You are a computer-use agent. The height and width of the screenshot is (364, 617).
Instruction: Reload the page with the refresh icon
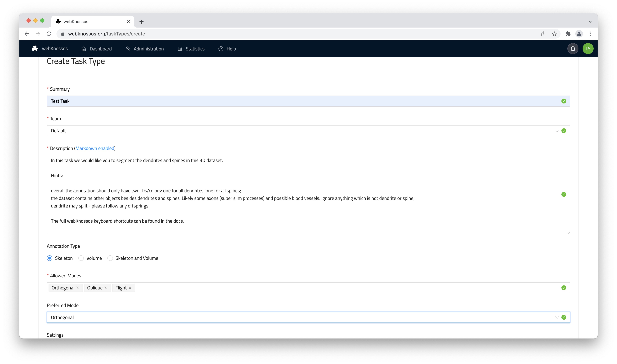point(49,34)
